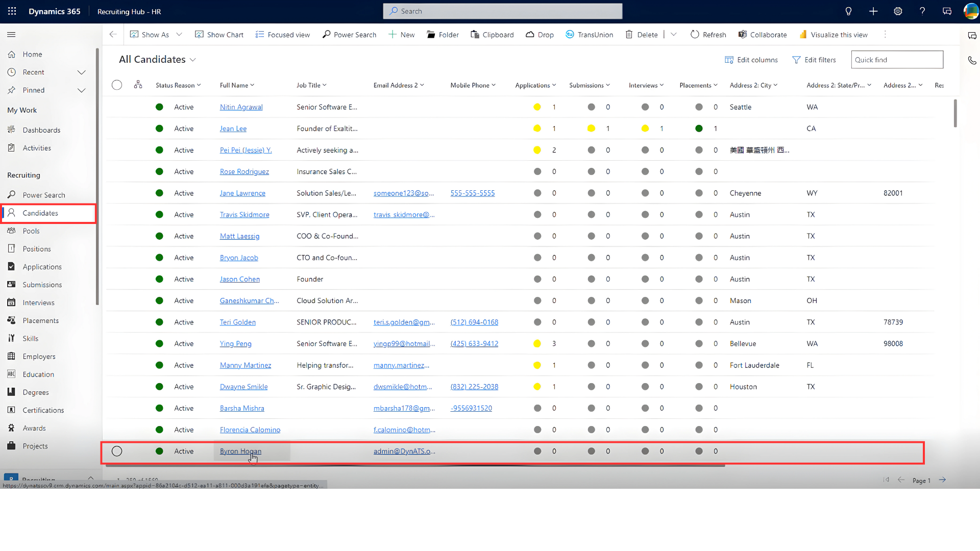Expand the Pinned section chevron
This screenshot has width=980, height=551.
click(x=81, y=90)
